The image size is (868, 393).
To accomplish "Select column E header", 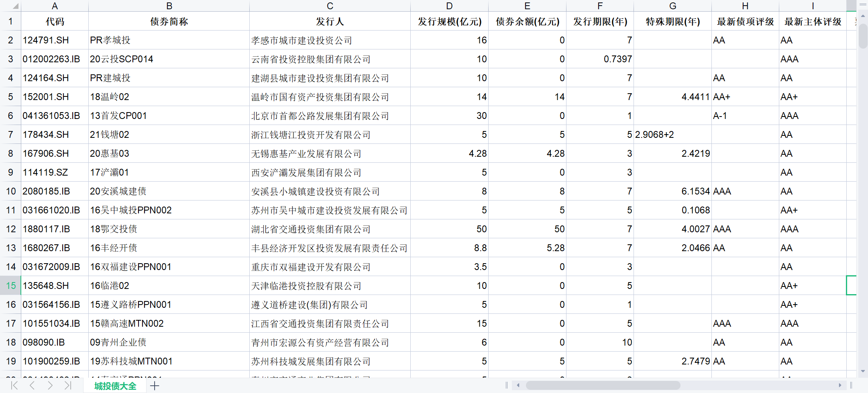I will [x=528, y=6].
